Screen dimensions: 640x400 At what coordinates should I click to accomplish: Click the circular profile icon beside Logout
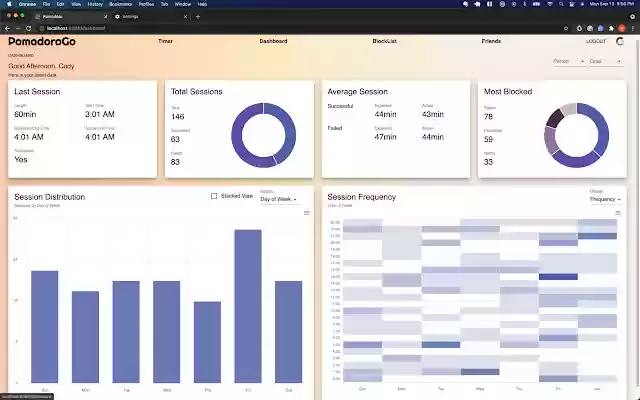620,41
